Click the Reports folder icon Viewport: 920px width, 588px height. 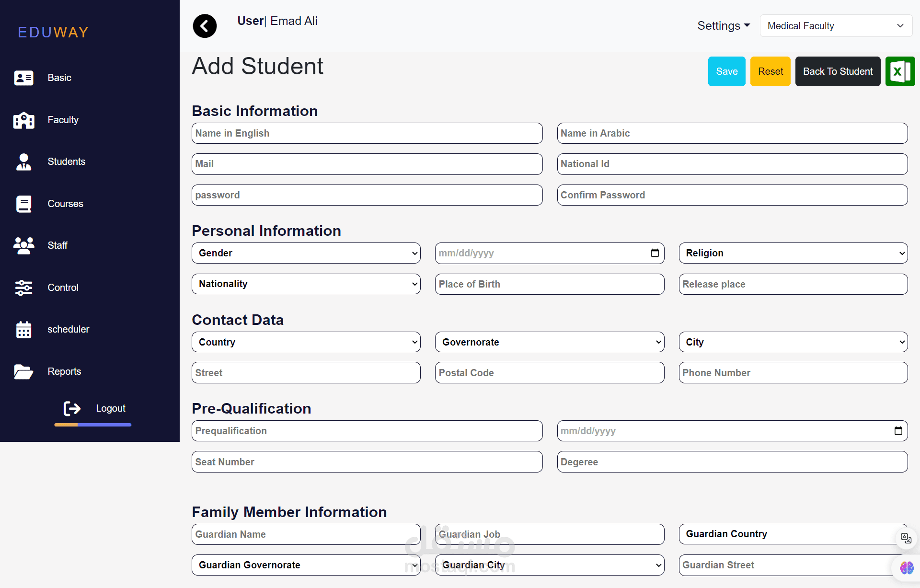coord(23,371)
